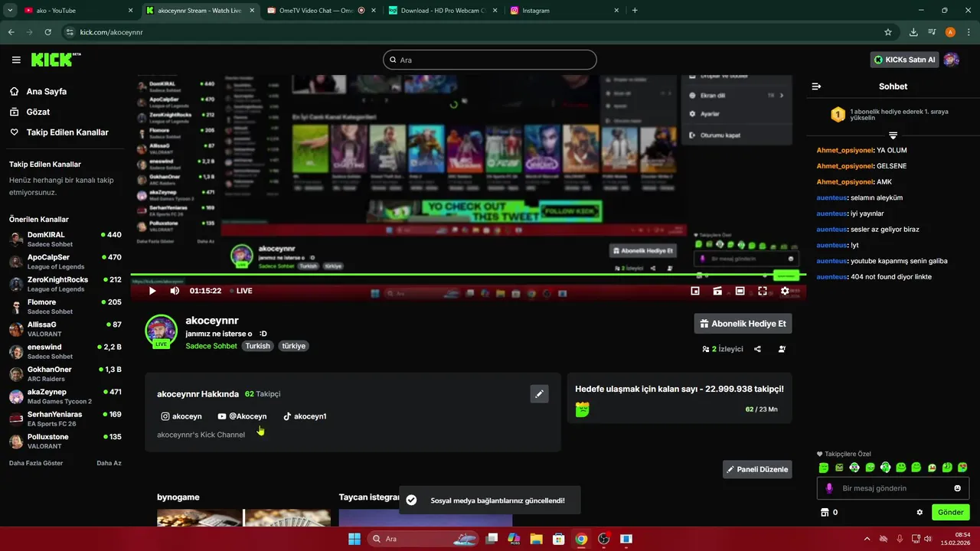Image resolution: width=980 pixels, height=551 pixels.
Task: Open ZeroKnightRocks recommended channel
Action: click(65, 284)
